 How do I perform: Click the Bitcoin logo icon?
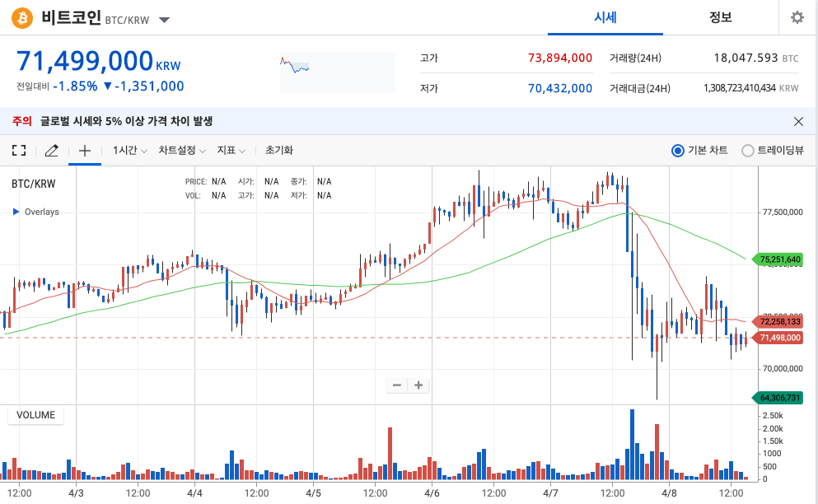point(22,18)
